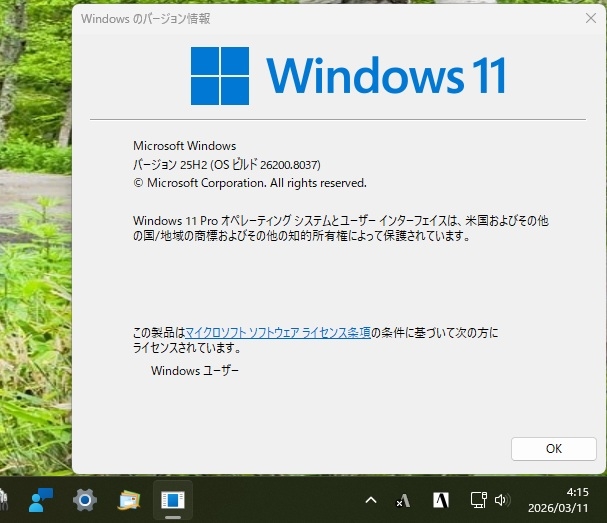
Task: Click the large Windows 11 heading text
Action: [386, 75]
